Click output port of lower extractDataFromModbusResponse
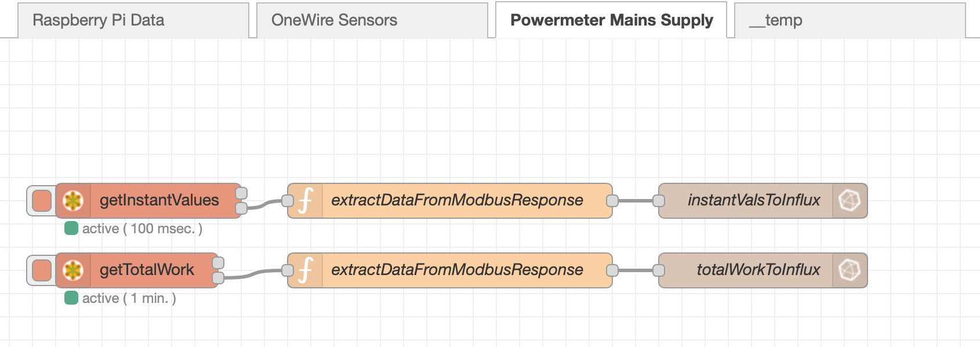The image size is (980, 347). 612,270
